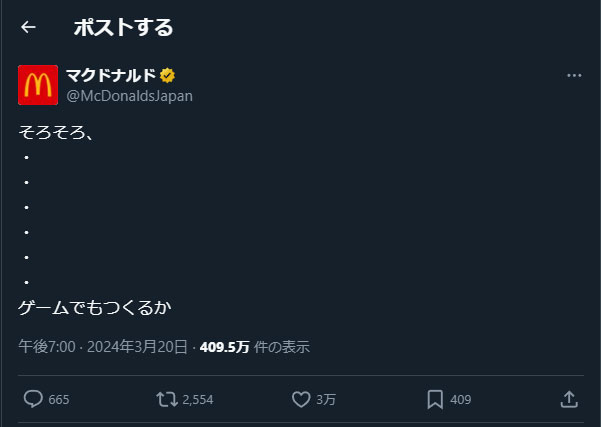This screenshot has height=427, width=601.
Task: Bookmark the post with the bookmark icon
Action: 435,399
